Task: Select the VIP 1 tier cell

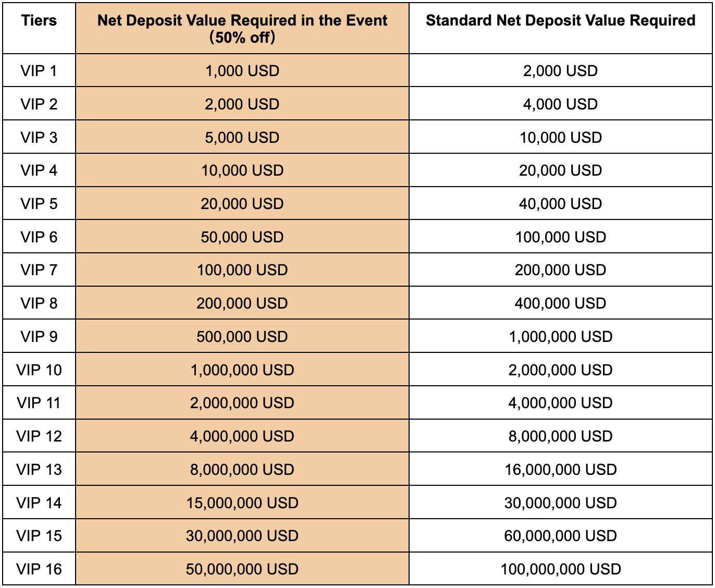Action: tap(39, 71)
